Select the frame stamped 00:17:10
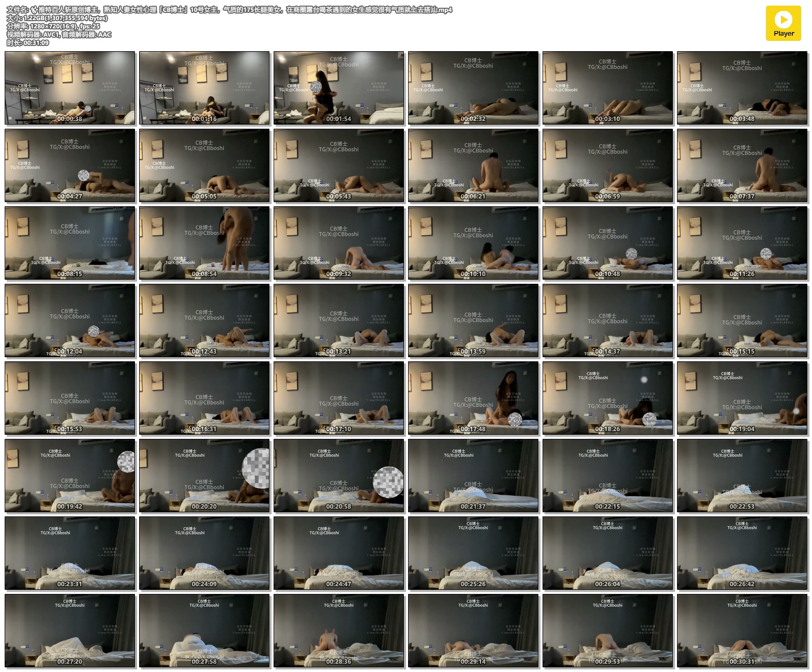The width and height of the screenshot is (812, 672). 339,398
